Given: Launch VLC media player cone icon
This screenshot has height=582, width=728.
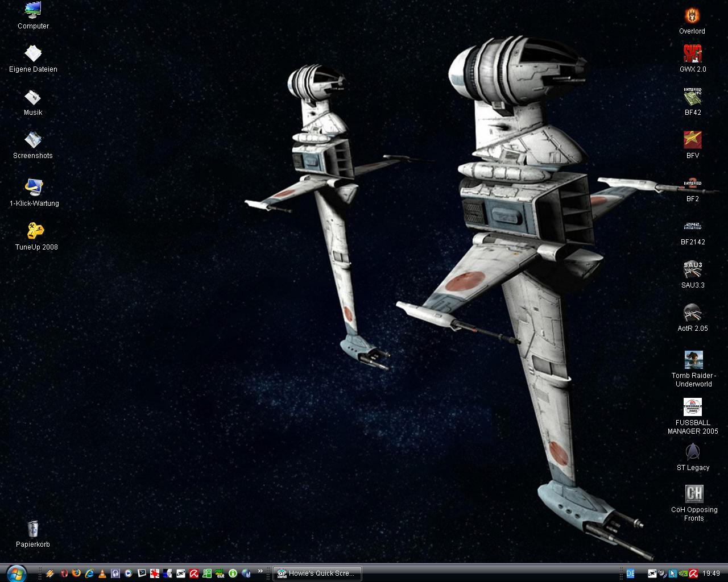Looking at the screenshot, I should (x=102, y=573).
